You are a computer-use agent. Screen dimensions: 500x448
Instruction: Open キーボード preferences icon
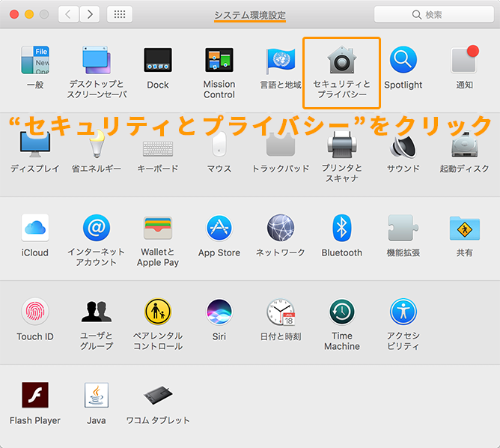[158, 148]
